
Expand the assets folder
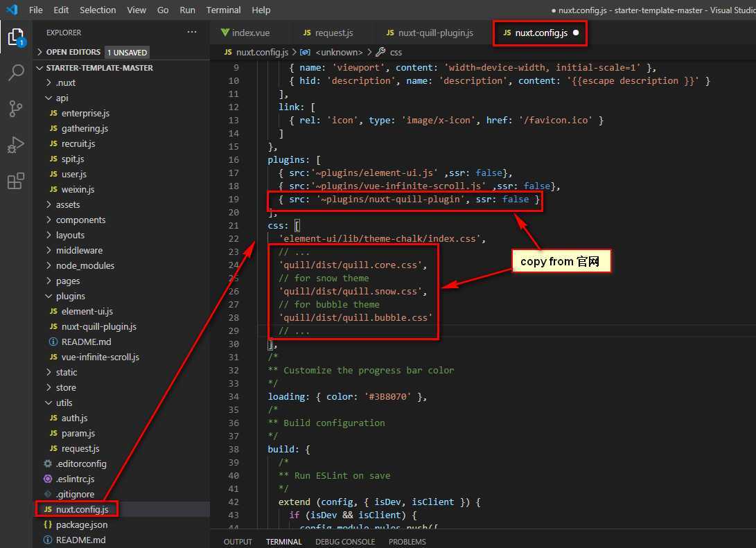point(49,204)
